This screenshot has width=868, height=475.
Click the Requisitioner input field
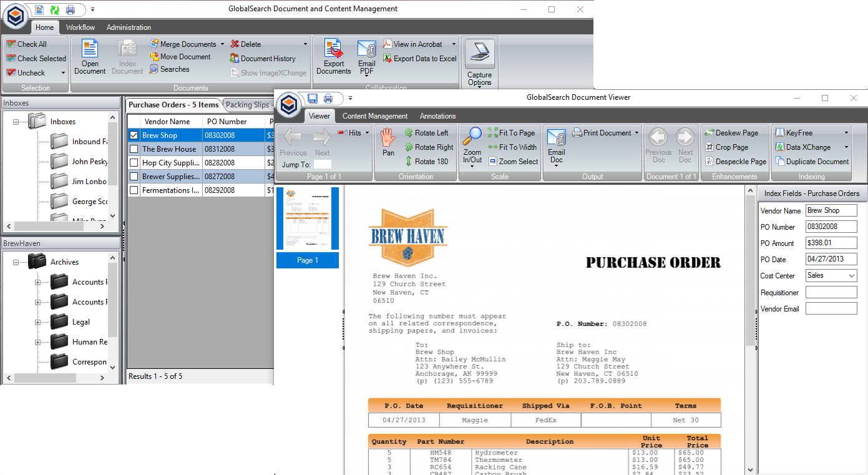831,292
